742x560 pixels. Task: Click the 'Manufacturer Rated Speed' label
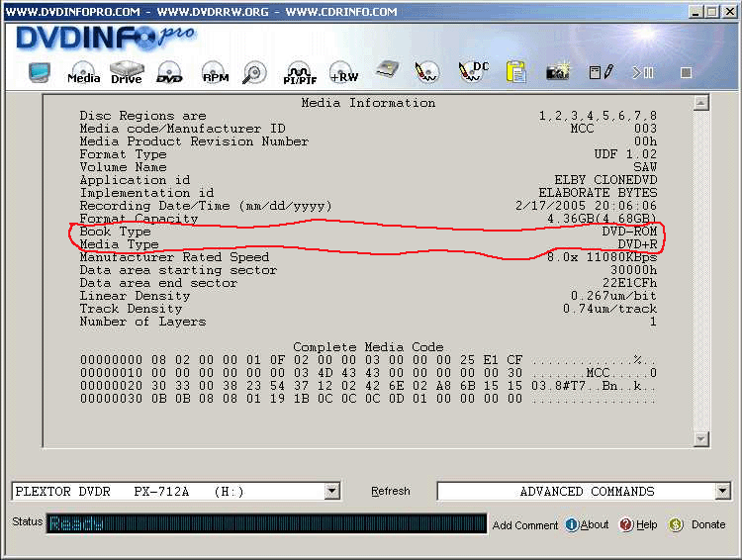174,257
